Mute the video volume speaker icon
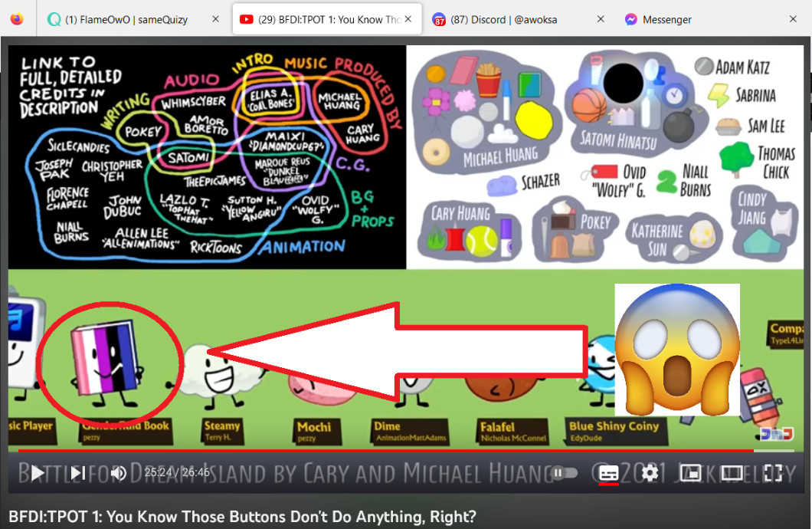 118,473
